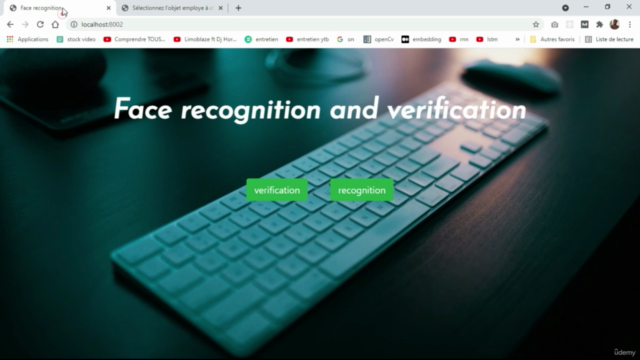
Task: Close the Face recognition tab
Action: 109,8
